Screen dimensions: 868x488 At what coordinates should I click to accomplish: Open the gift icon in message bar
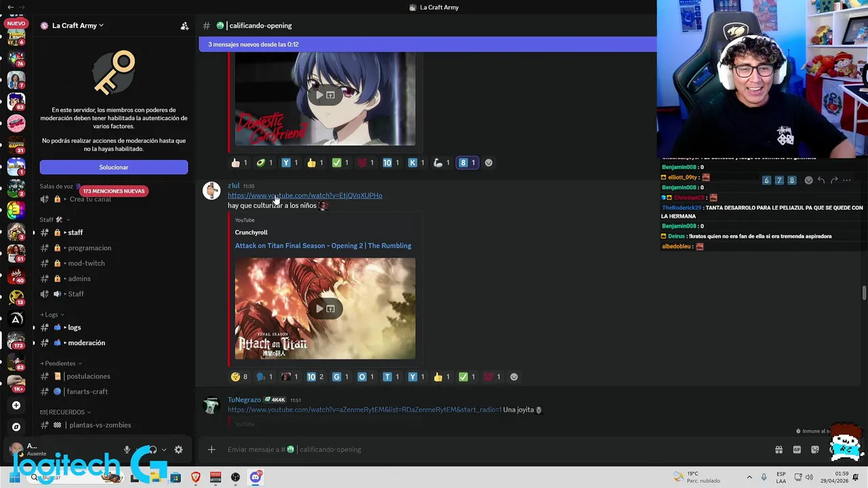tap(778, 449)
